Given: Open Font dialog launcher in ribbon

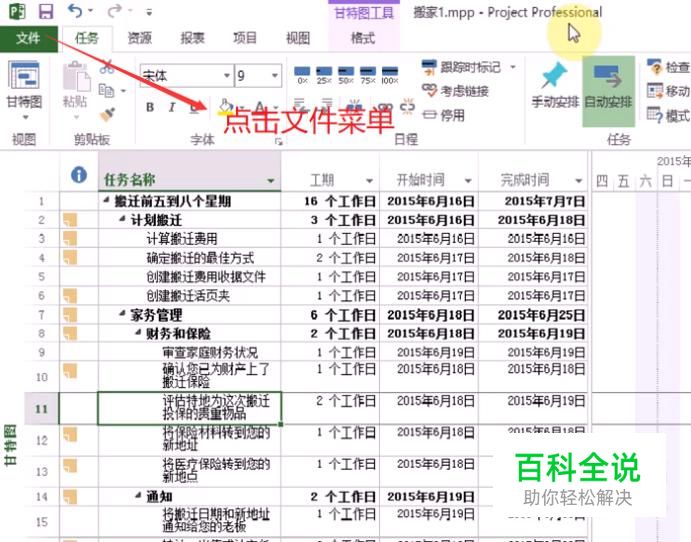Looking at the screenshot, I should [279, 141].
